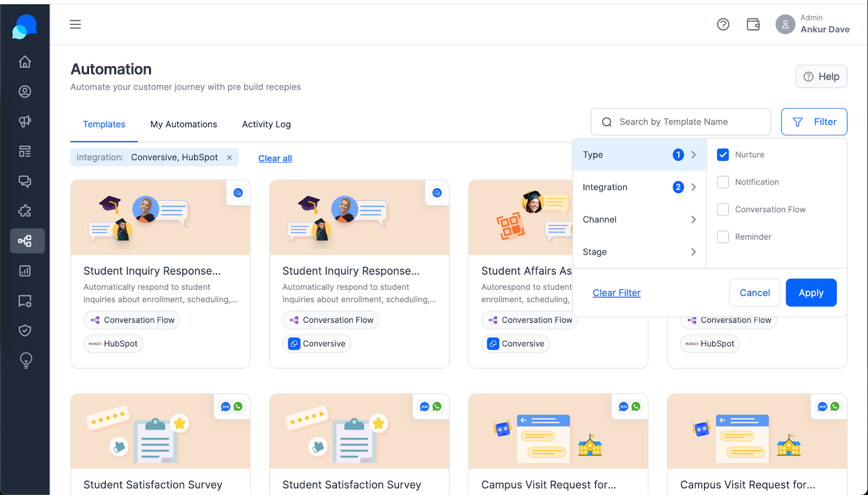The image size is (868, 495).
Task: Check the Reminder checkbox
Action: click(723, 237)
